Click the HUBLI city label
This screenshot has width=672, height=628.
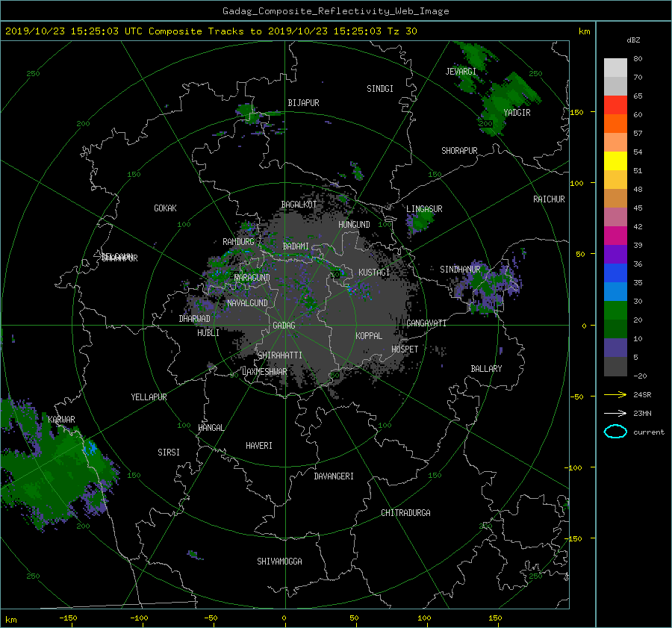(x=208, y=332)
